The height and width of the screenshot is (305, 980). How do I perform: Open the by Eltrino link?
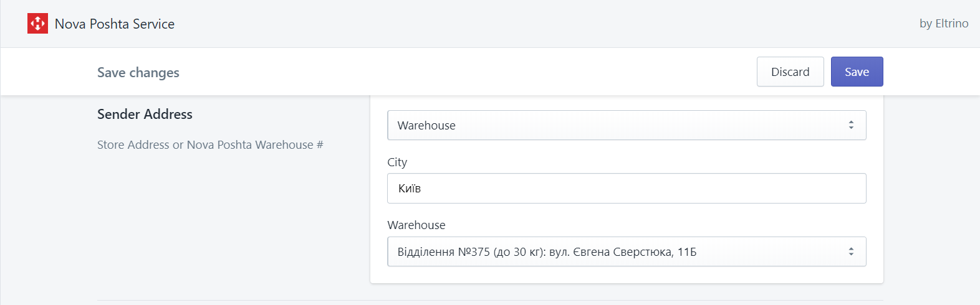[944, 24]
